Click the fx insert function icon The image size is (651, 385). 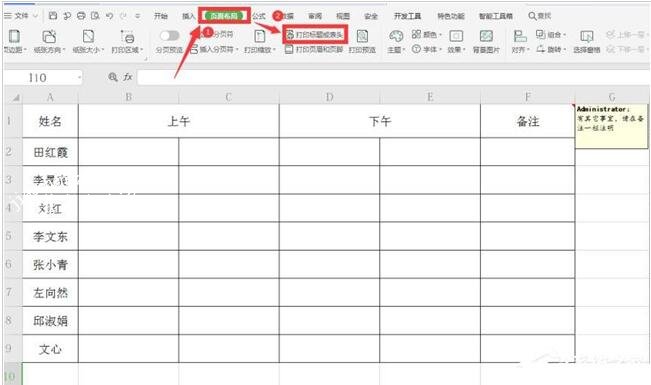click(x=127, y=77)
